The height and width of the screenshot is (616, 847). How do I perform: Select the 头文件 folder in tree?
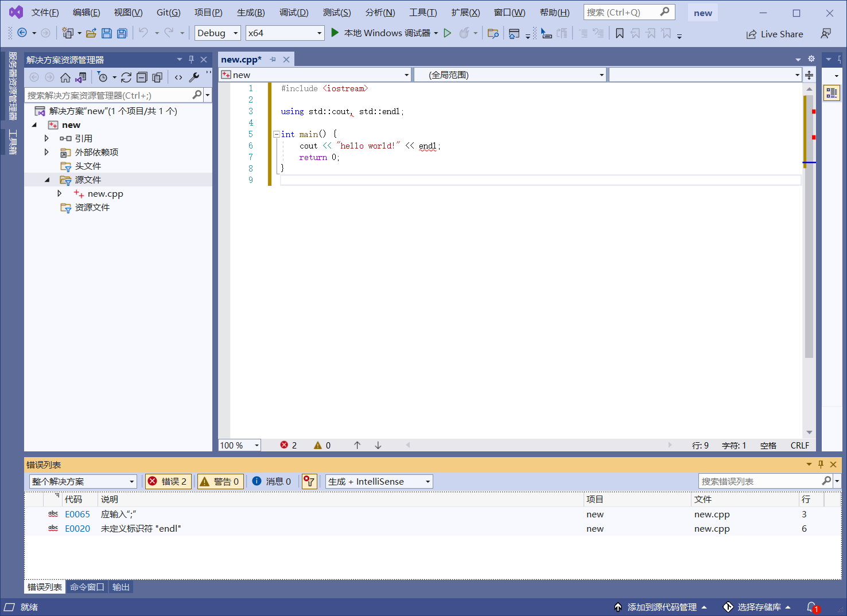pos(88,166)
